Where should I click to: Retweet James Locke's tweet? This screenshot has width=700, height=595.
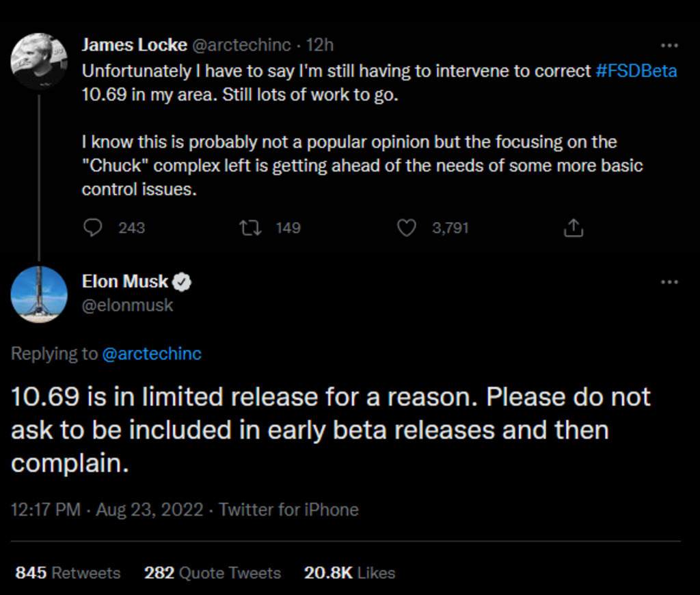pos(251,227)
